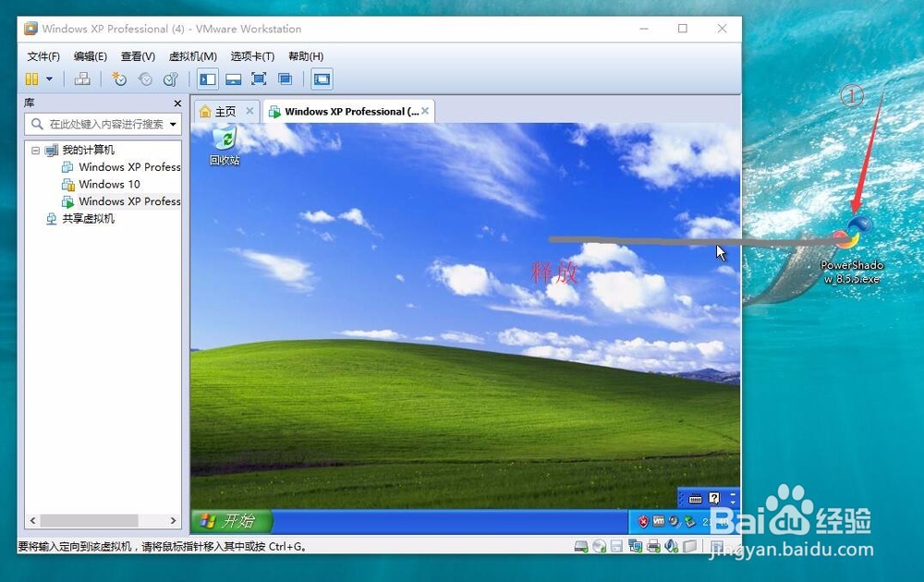Viewport: 924px width, 582px height.
Task: Click the printer device status icon
Action: click(x=653, y=547)
